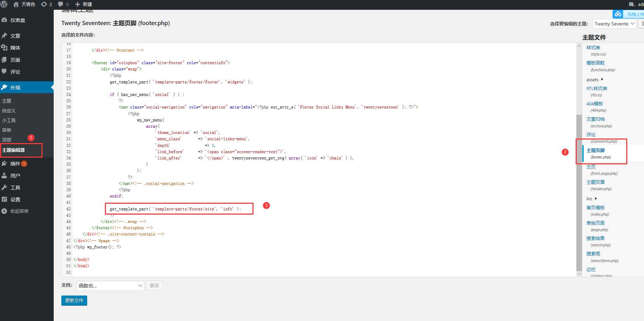Viewport: 644px width, 321px height.
Task: Open the updates icon showing 2
Action: click(x=46, y=4)
